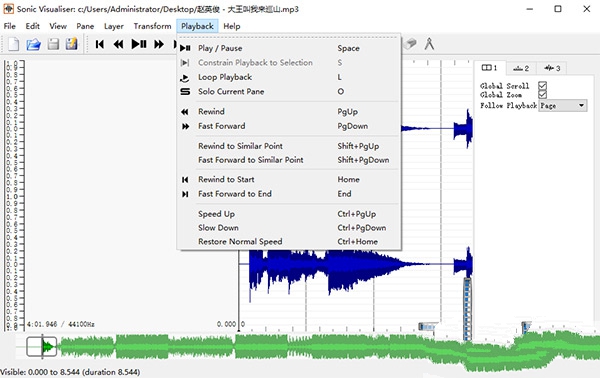Image resolution: width=600 pixels, height=378 pixels.
Task: Click the 'Space' shortcut text for Play / Pause
Action: click(348, 48)
